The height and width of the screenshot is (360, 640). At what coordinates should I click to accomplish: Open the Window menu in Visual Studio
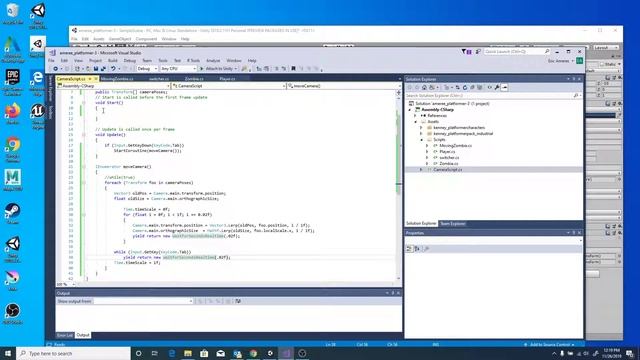tap(234, 60)
